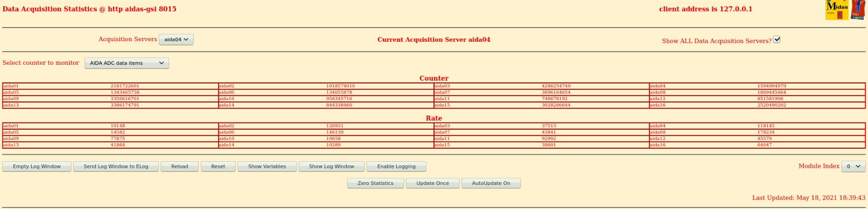This screenshot has width=868, height=209.
Task: Click counter value 1343465758
Action: 125,92
